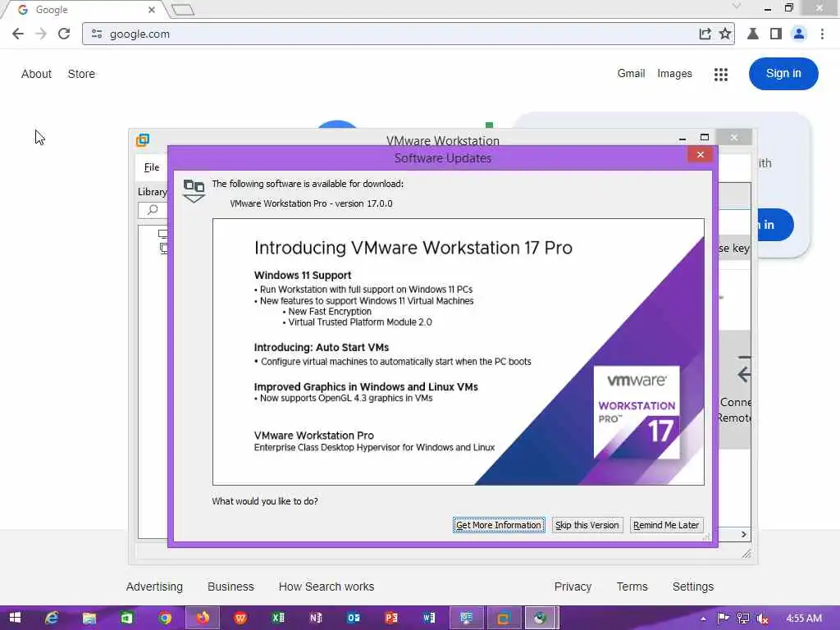840x630 pixels.
Task: Open Settings footer link
Action: point(692,587)
